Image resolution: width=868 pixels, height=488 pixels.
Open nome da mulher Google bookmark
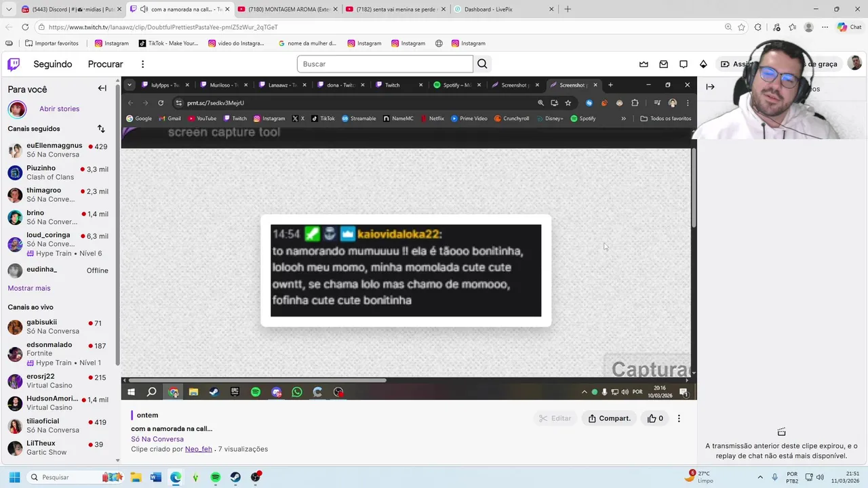[x=307, y=43]
